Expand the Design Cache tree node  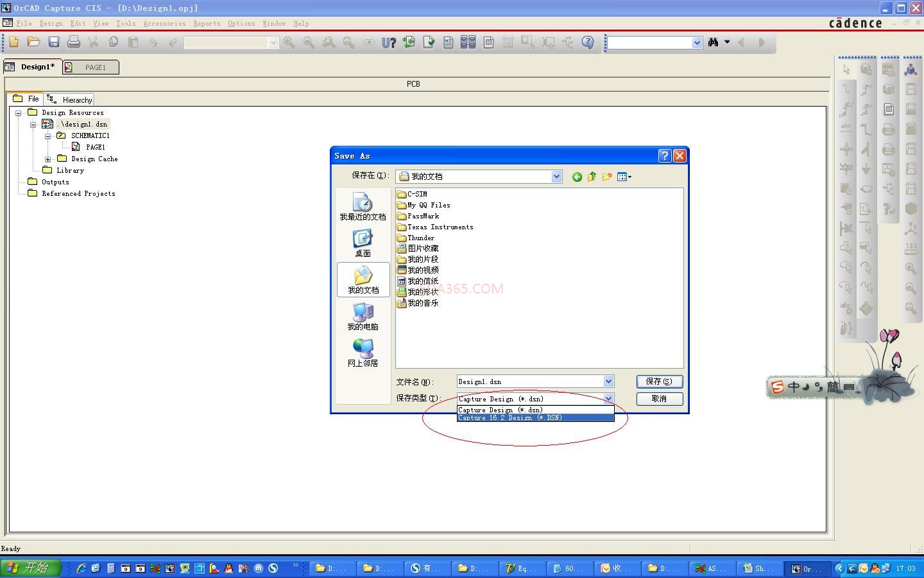pos(47,159)
